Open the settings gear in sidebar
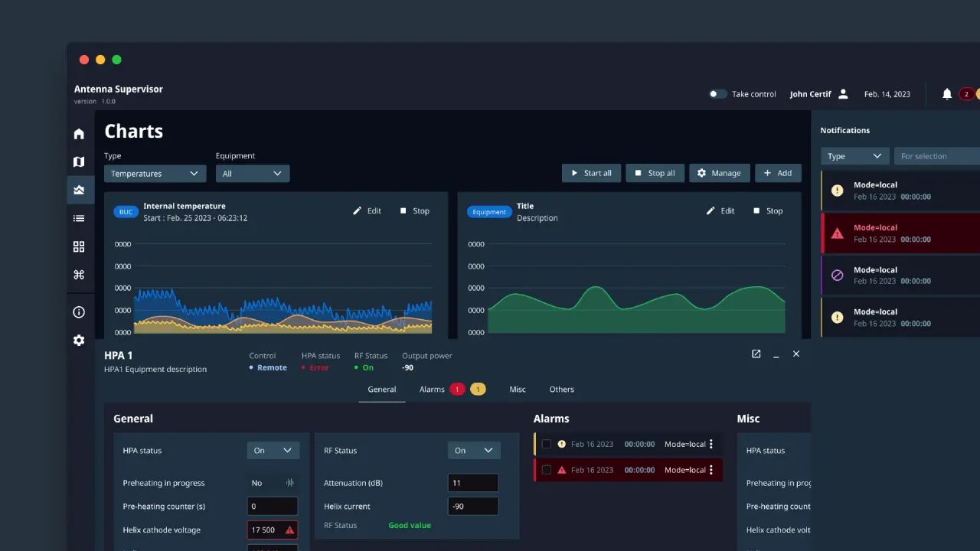This screenshot has height=551, width=980. (79, 341)
